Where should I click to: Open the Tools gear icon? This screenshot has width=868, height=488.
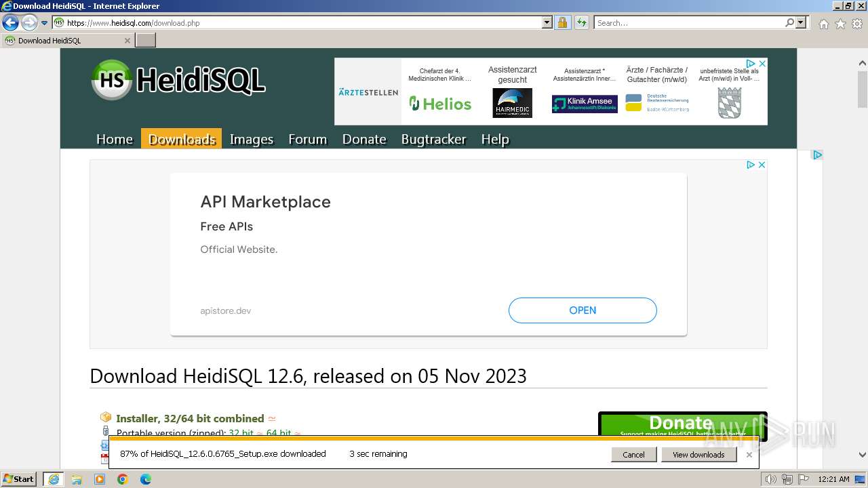(857, 24)
